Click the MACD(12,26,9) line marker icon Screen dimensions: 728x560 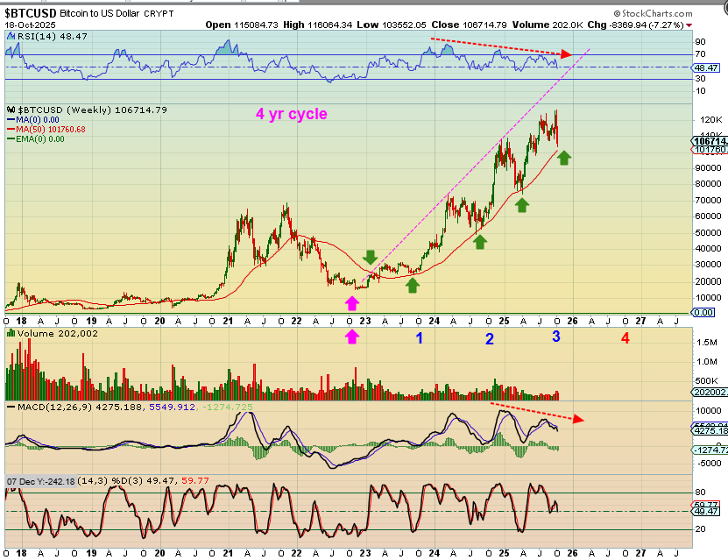[11, 408]
